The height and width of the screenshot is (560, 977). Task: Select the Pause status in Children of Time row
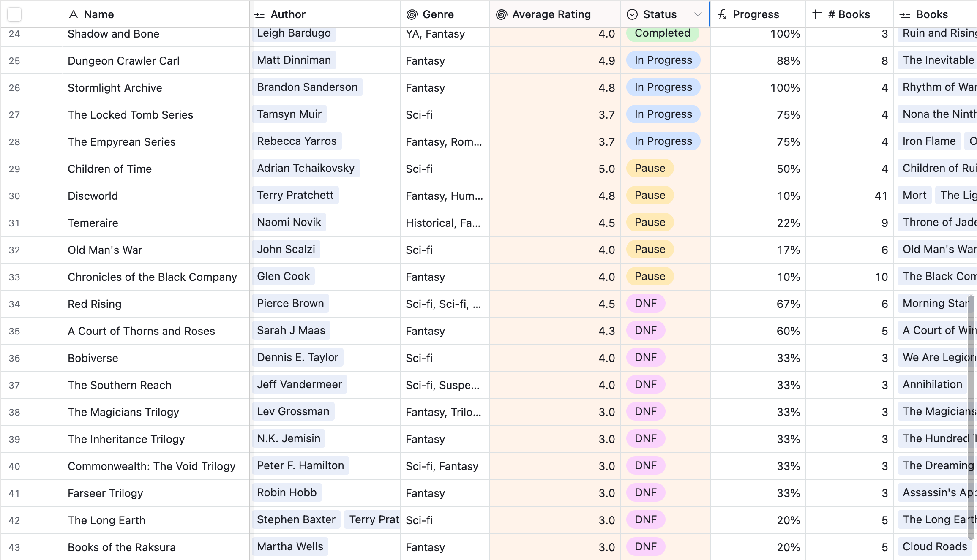coord(650,168)
